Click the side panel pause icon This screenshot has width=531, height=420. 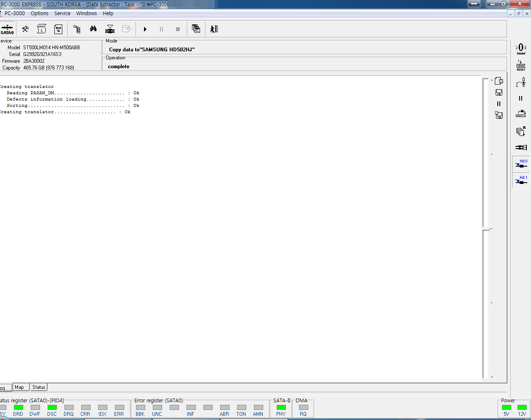(521, 98)
